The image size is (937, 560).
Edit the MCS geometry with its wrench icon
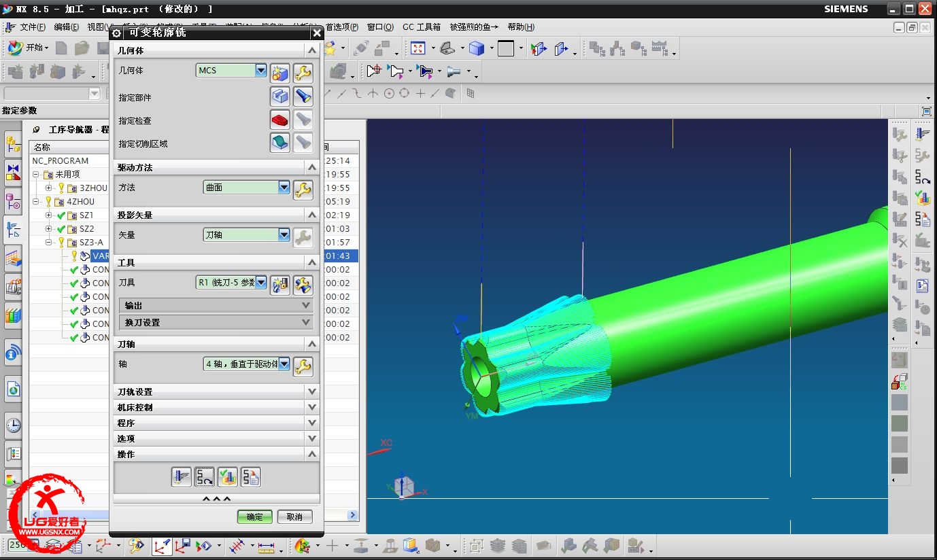point(303,73)
